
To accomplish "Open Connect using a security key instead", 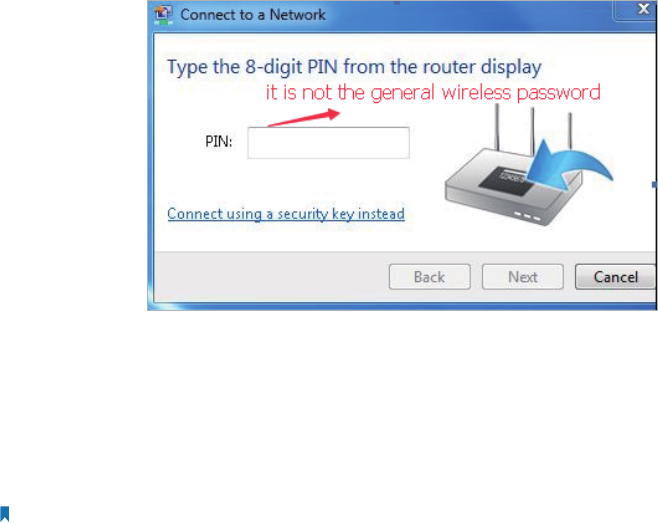I will click(286, 214).
